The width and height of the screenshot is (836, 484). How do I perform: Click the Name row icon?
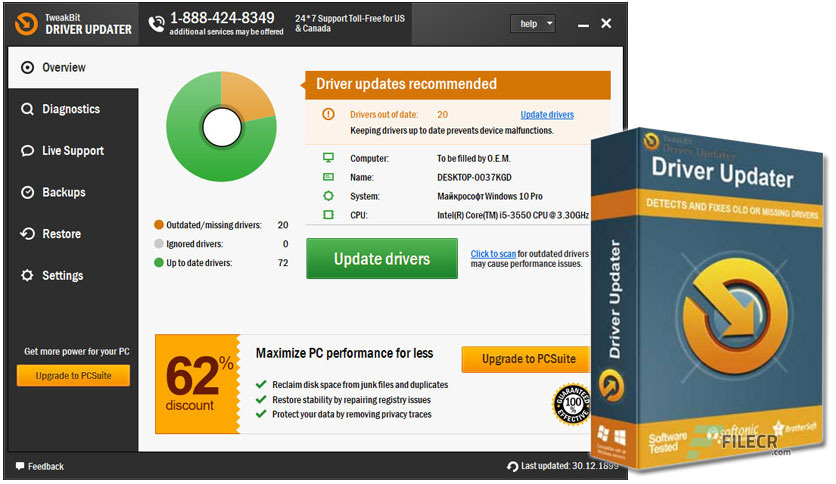tap(328, 177)
